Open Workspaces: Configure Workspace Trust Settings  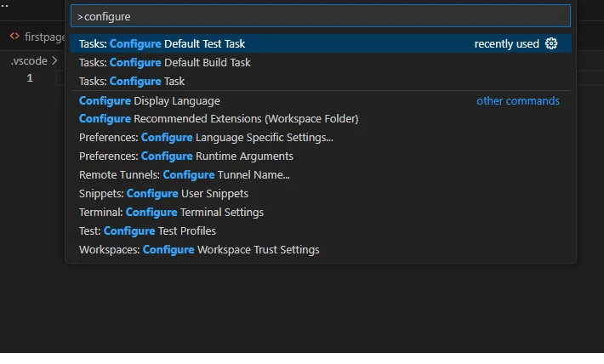(x=321, y=249)
